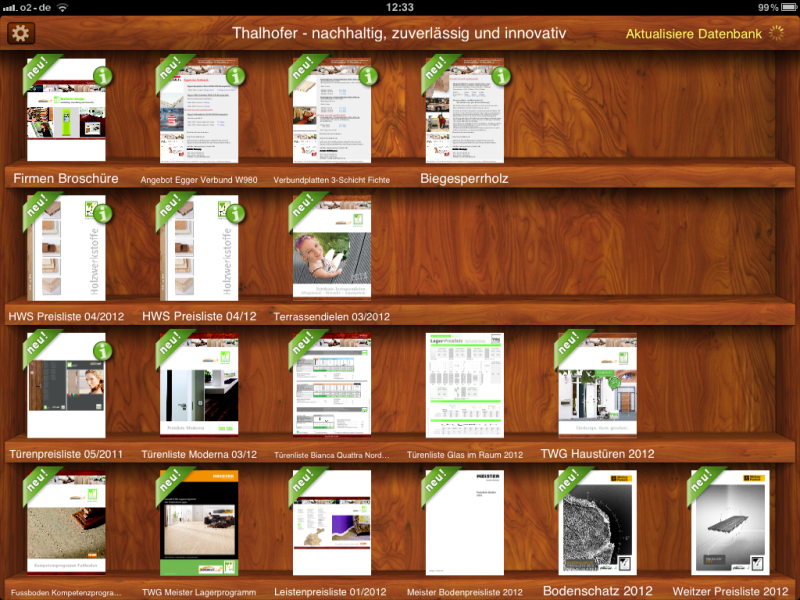The image size is (800, 600).
Task: Click the Leistenpreisliste 01/2012 label
Action: tap(330, 592)
